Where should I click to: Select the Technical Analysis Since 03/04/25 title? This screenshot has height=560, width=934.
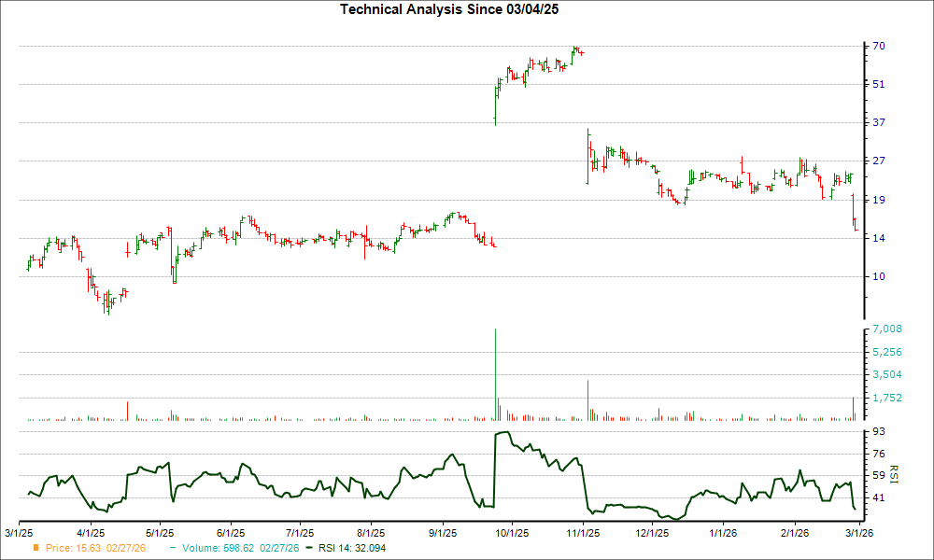tap(449, 9)
